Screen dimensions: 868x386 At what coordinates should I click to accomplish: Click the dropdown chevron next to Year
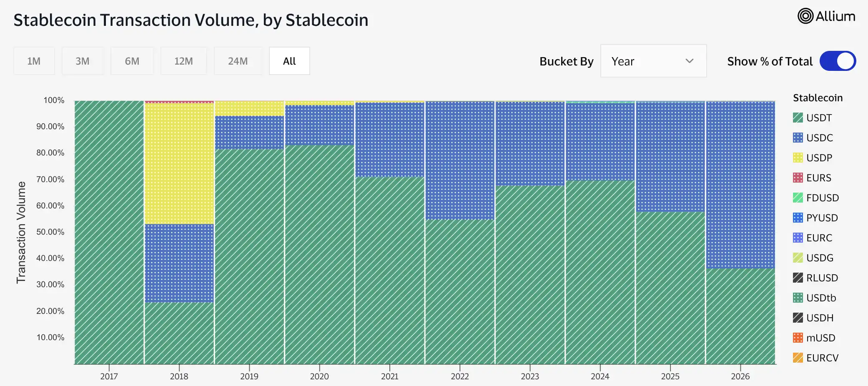689,61
